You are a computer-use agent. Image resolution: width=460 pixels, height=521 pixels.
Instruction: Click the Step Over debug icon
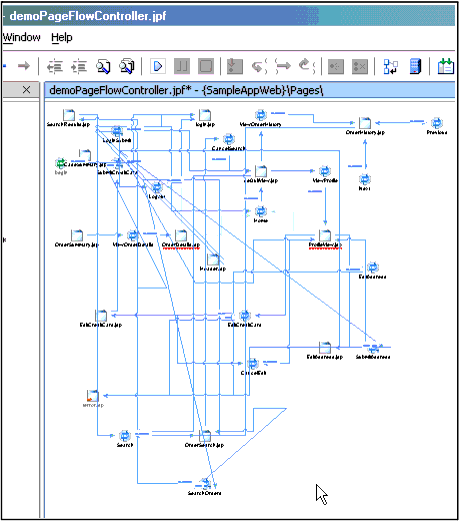[283, 66]
